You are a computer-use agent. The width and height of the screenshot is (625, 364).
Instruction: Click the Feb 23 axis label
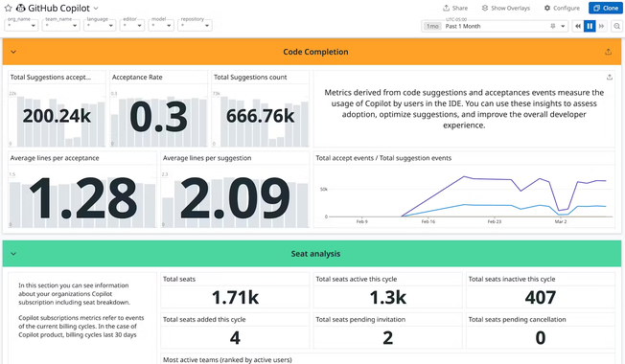point(495,221)
